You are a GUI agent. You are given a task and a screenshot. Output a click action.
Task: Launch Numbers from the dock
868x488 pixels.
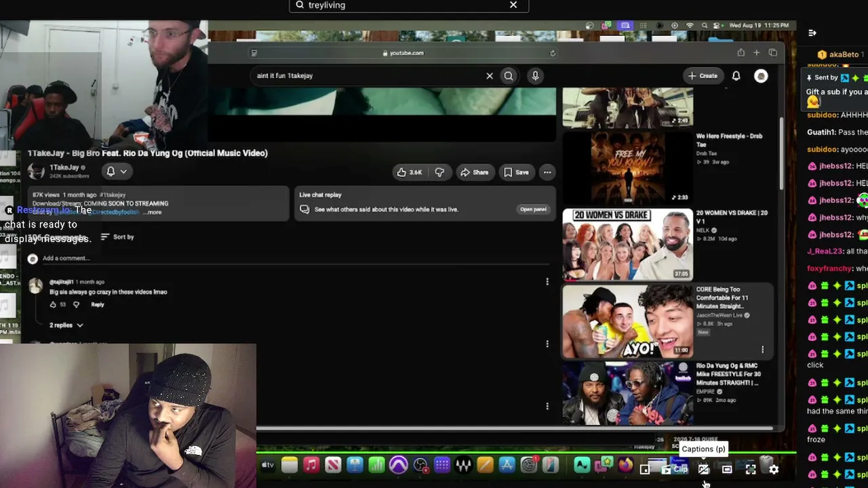click(376, 465)
